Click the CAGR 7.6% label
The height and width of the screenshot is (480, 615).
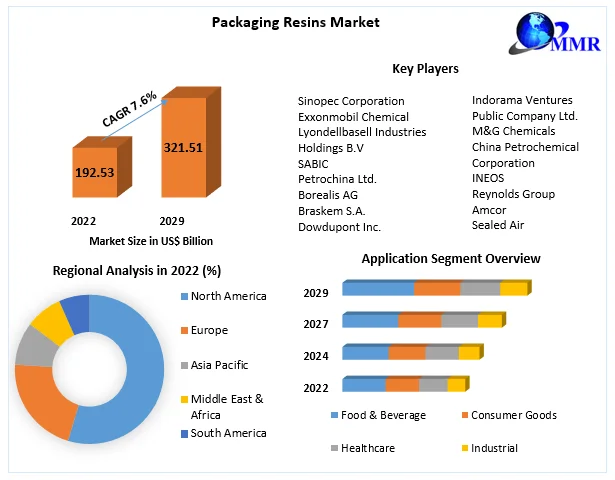click(x=129, y=109)
